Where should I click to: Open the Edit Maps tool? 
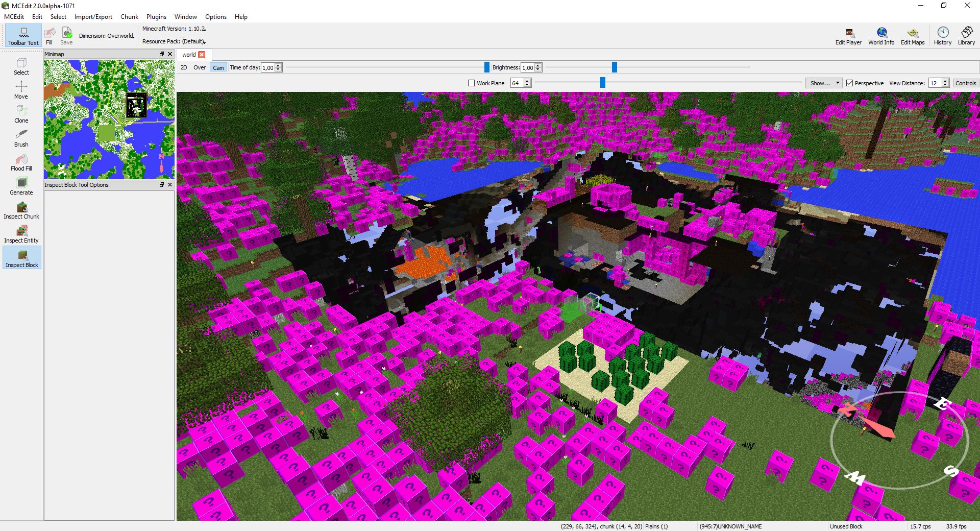pyautogui.click(x=913, y=36)
